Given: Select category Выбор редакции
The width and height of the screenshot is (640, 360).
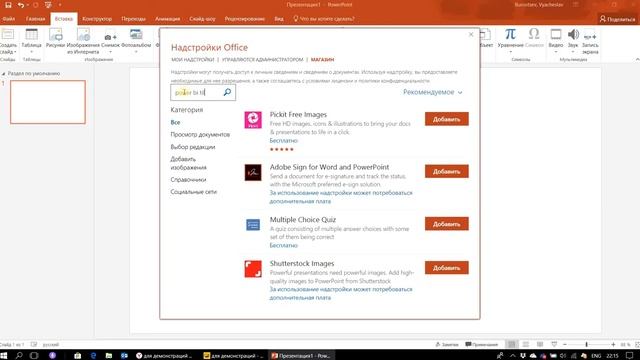Looking at the screenshot, I should click(193, 147).
